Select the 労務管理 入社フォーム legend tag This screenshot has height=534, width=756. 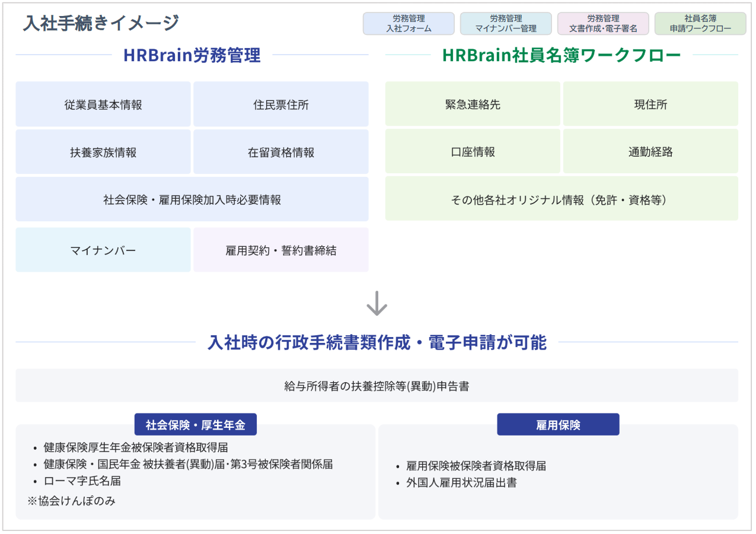pos(409,24)
